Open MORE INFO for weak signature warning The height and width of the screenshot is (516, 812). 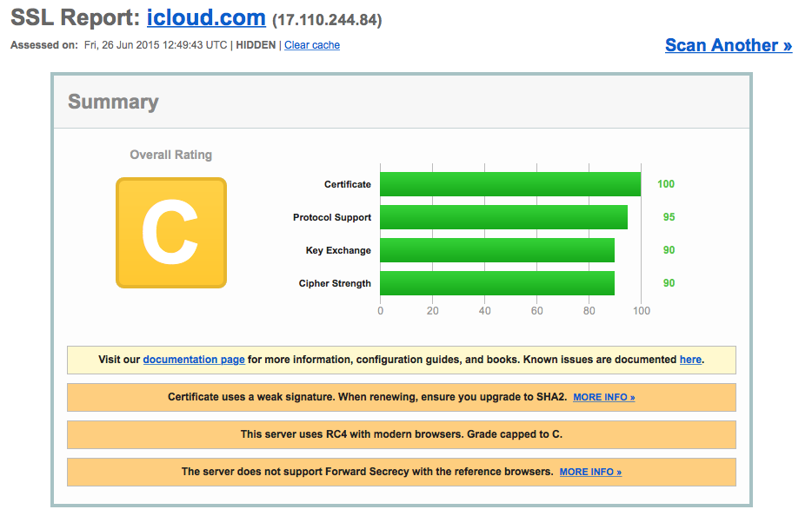604,397
